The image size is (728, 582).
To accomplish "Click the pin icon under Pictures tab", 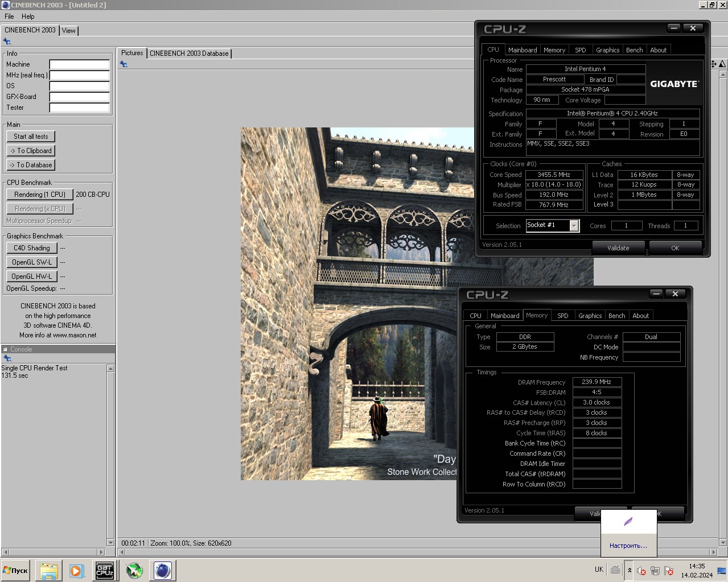I will coord(124,64).
